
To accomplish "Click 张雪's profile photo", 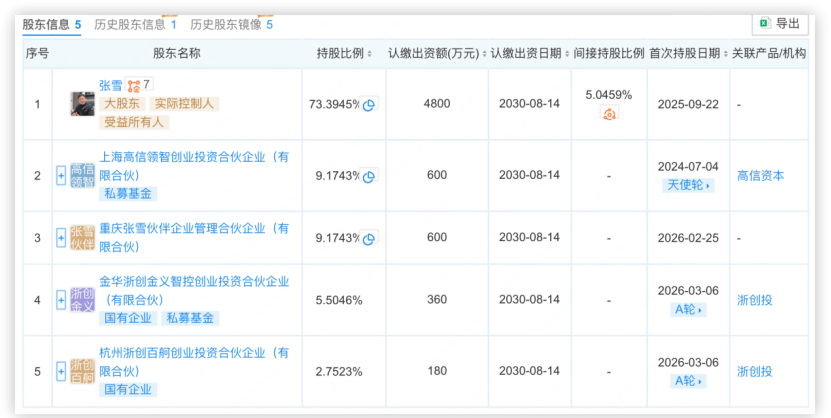I will (82, 104).
